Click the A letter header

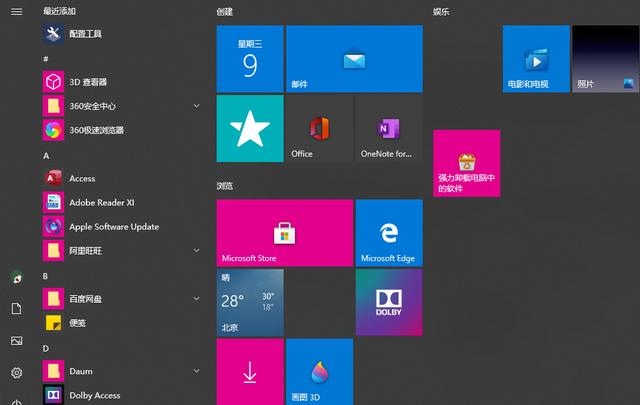[46, 156]
